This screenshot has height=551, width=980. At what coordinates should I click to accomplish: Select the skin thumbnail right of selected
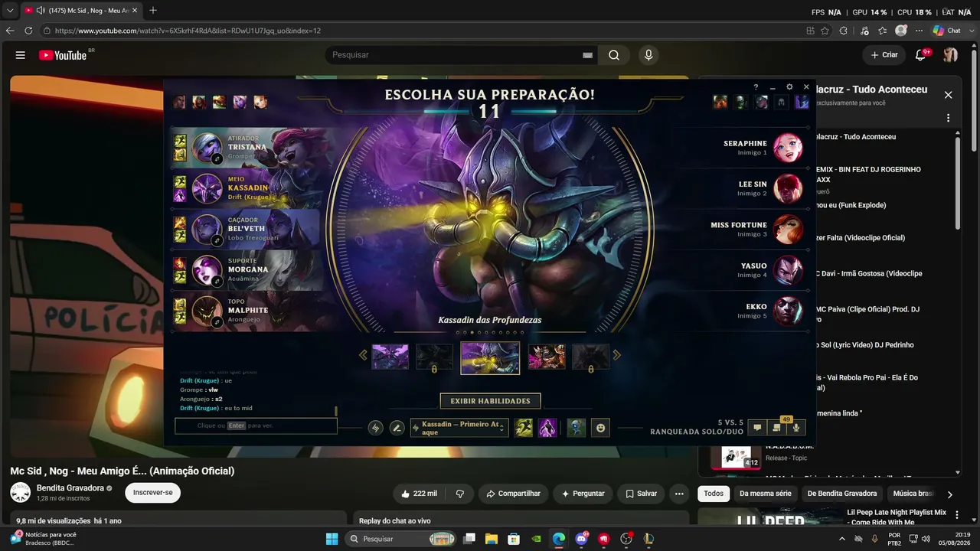coord(547,357)
